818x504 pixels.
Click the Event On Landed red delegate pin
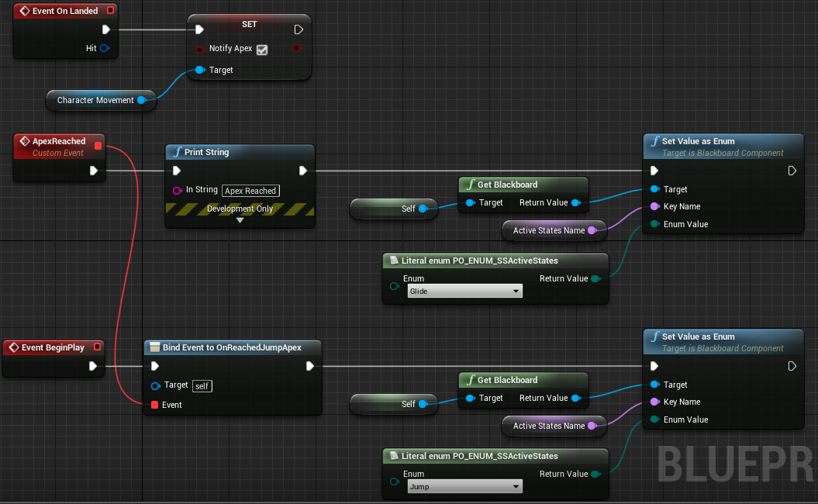click(x=111, y=10)
